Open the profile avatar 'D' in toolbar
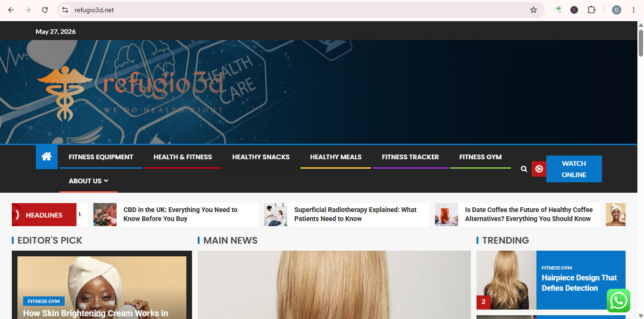Screen dimensions: 644x319 click(x=617, y=10)
